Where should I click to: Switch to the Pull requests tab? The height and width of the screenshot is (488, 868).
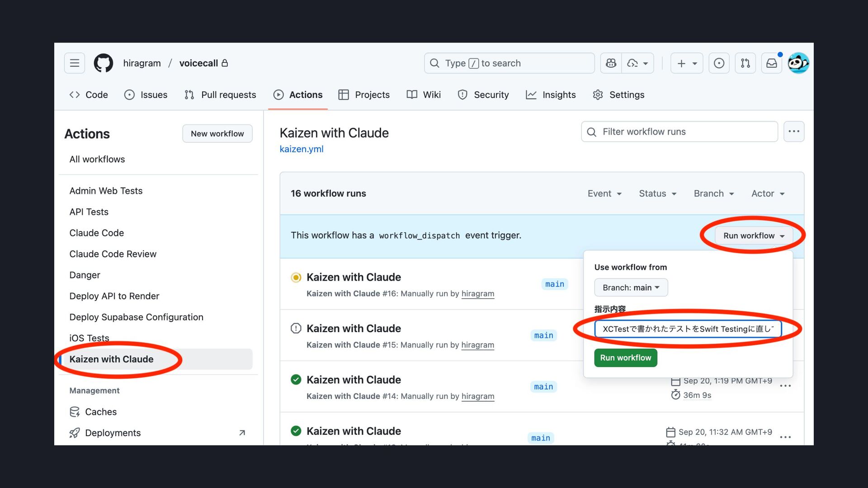220,95
